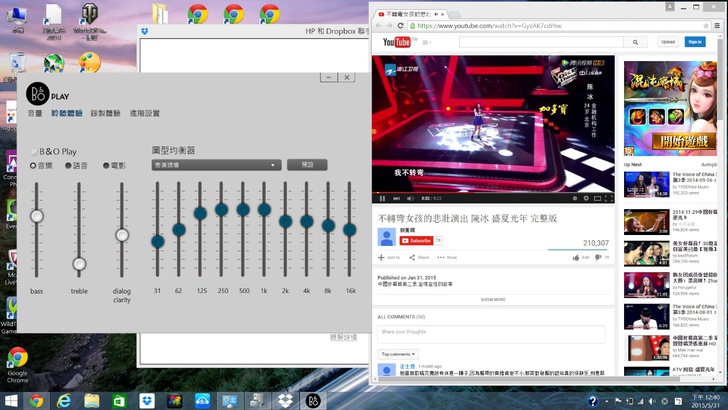Image resolution: width=728 pixels, height=410 pixels.
Task: Toggle theater mode in YouTube player
Action: click(598, 198)
